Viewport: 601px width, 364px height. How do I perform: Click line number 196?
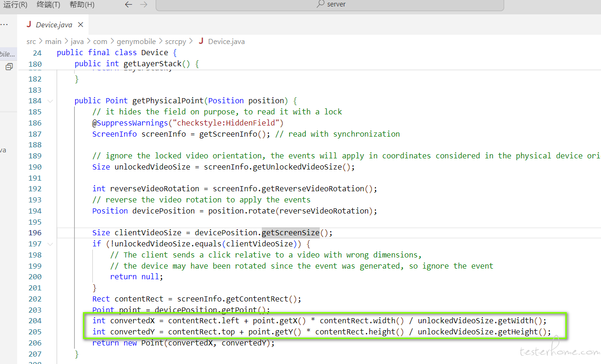35,233
